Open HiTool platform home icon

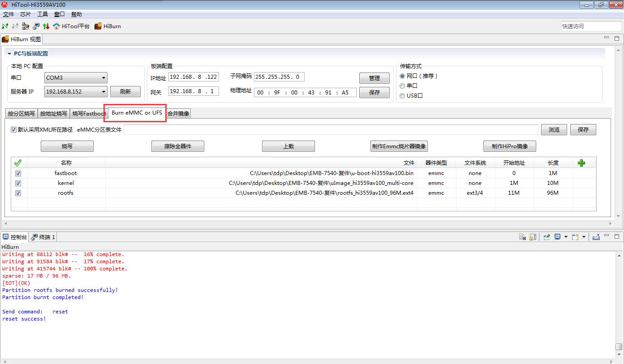point(56,26)
